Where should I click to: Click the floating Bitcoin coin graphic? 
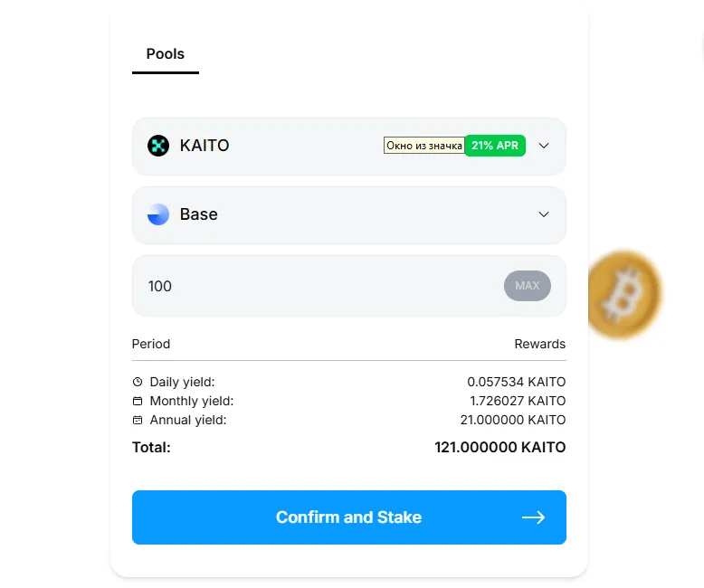pyautogui.click(x=624, y=294)
